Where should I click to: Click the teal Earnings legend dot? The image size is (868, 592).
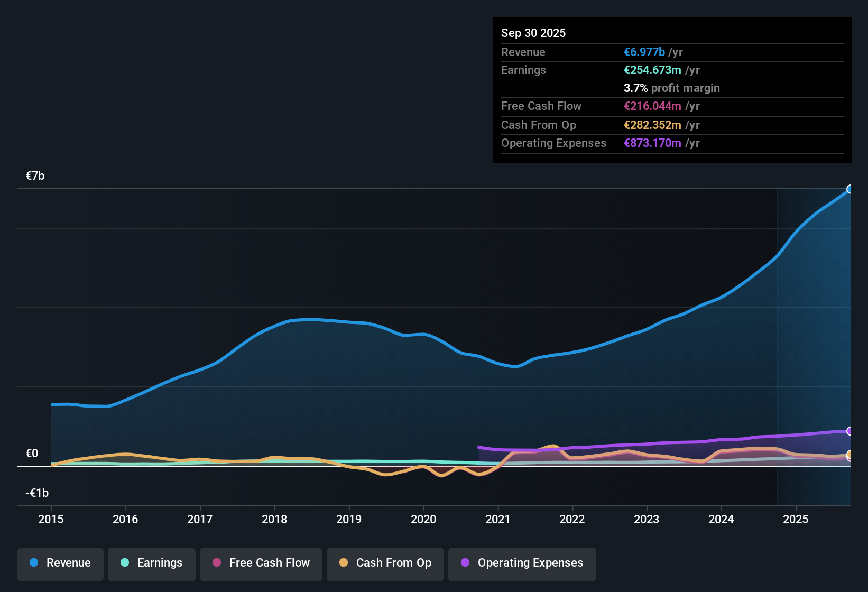125,563
